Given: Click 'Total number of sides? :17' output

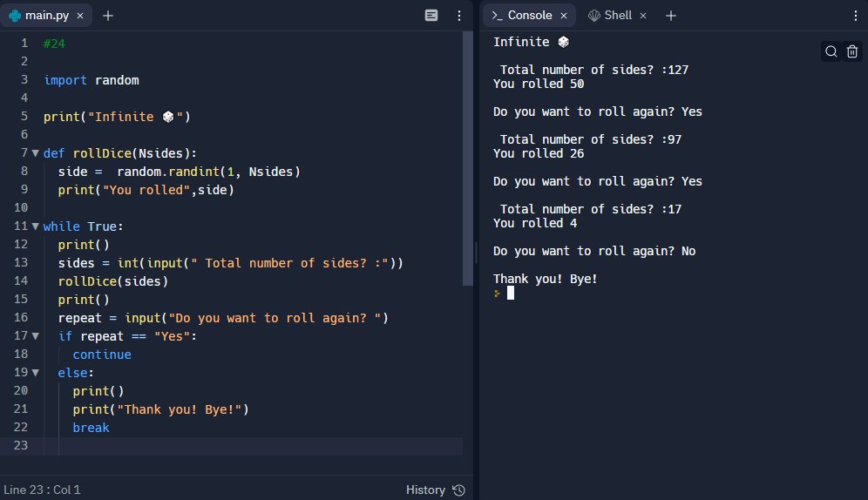Looking at the screenshot, I should (591, 209).
